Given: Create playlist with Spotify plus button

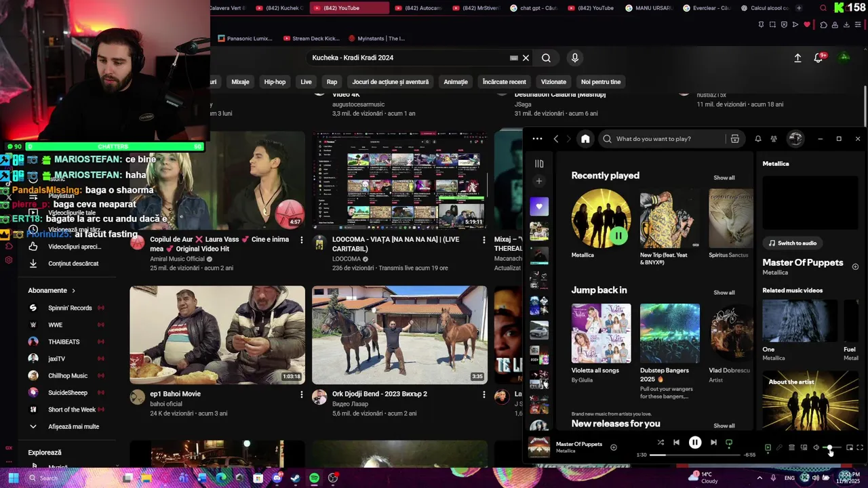Looking at the screenshot, I should click(539, 181).
